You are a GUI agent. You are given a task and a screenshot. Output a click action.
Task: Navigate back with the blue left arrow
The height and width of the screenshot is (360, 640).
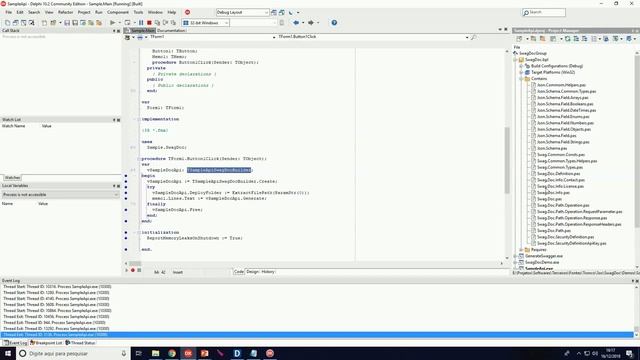(296, 23)
